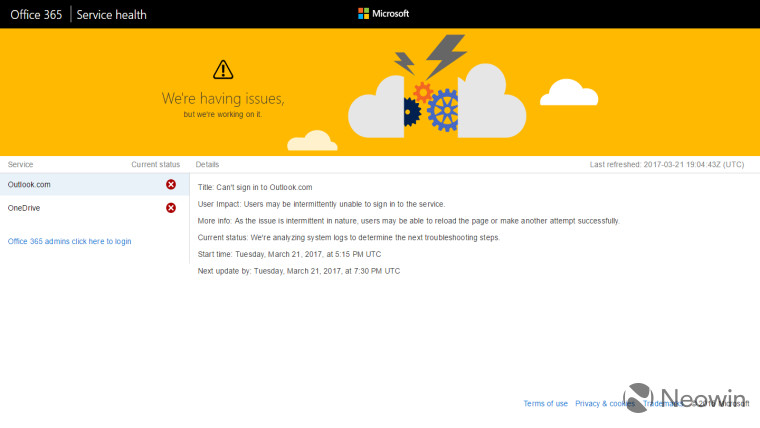Click the 'Next update by' line

click(299, 271)
